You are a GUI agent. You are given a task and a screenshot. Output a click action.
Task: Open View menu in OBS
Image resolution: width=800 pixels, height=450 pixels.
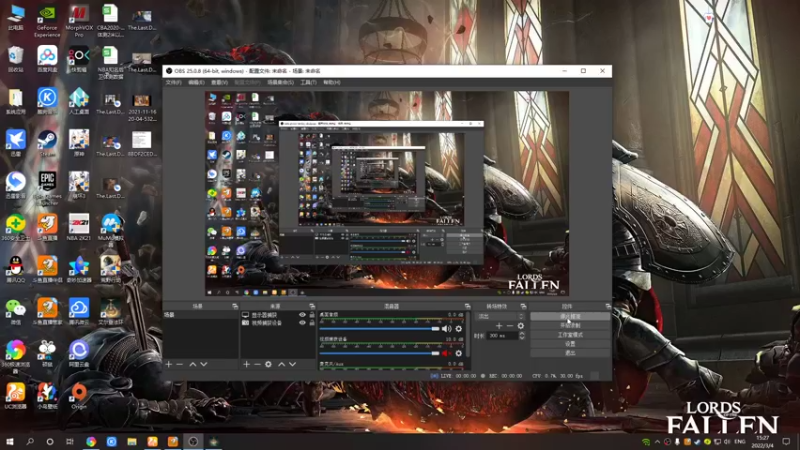click(x=219, y=82)
